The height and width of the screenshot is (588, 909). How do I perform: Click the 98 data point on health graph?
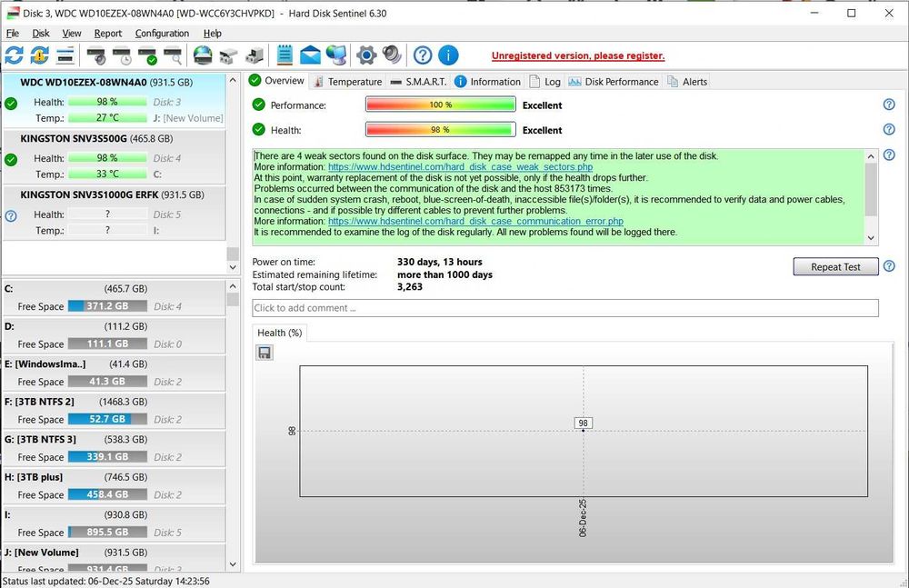584,430
